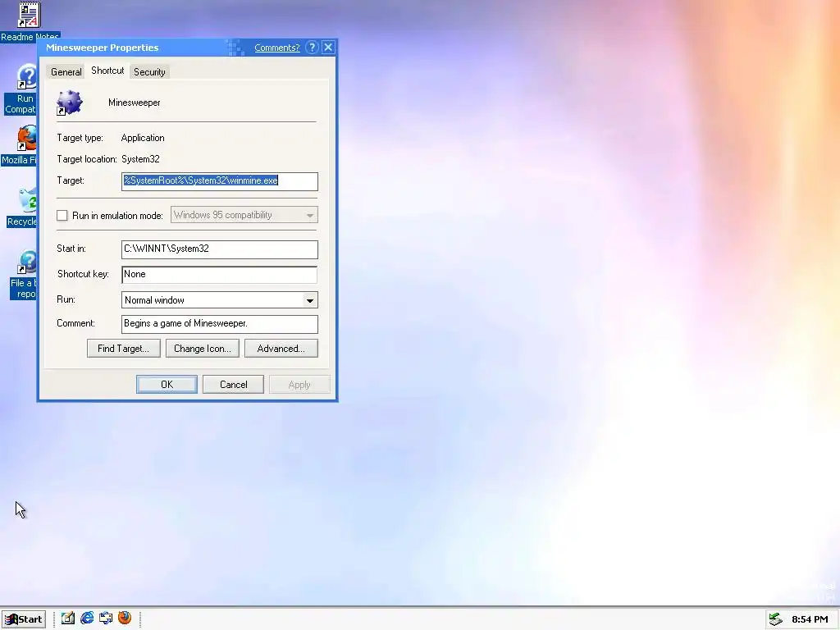Open the Comments? link in title bar
The width and height of the screenshot is (840, 630).
[x=277, y=48]
